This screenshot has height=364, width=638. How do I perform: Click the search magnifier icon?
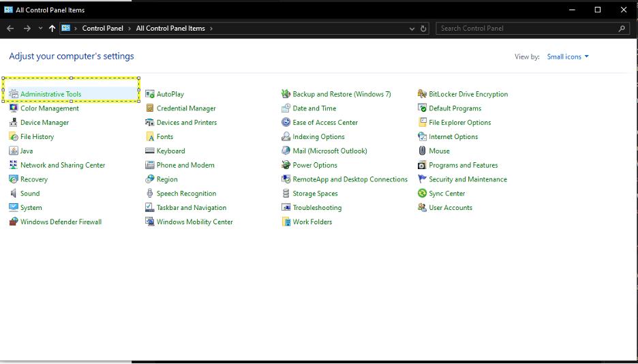[x=622, y=29]
